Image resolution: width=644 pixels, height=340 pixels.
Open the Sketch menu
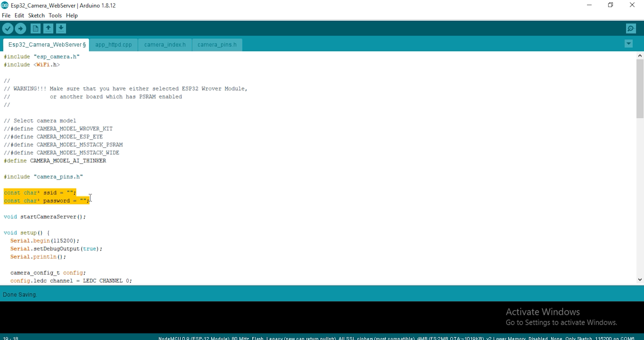pyautogui.click(x=36, y=15)
